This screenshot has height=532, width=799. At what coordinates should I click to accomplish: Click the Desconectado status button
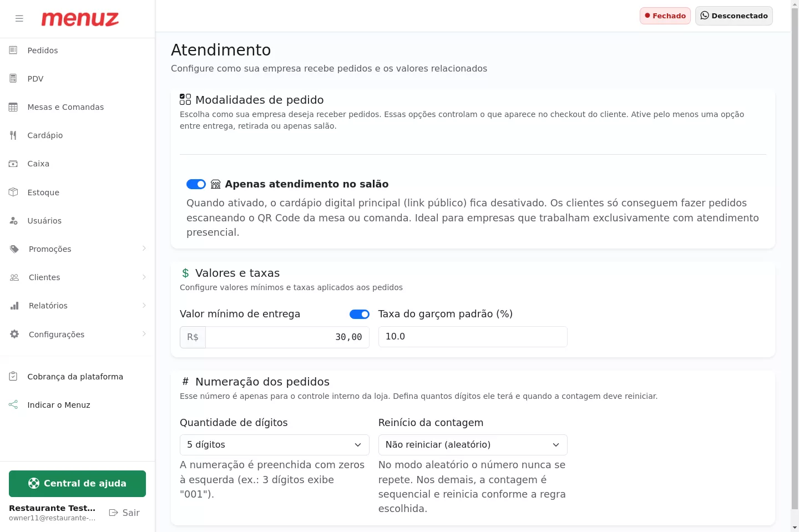click(x=734, y=16)
